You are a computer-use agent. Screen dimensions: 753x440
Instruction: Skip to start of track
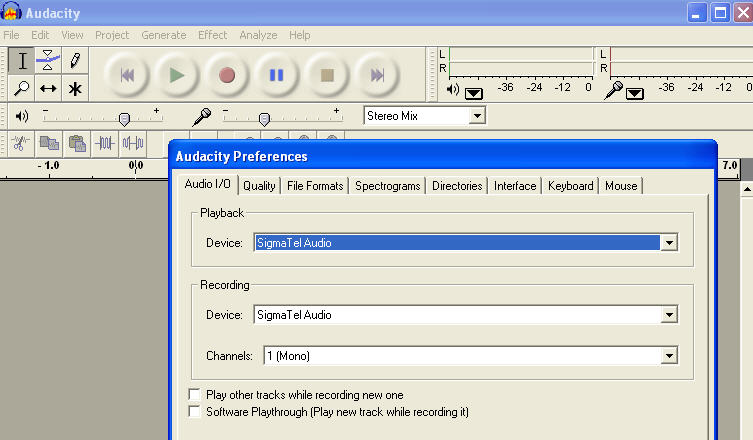click(127, 75)
